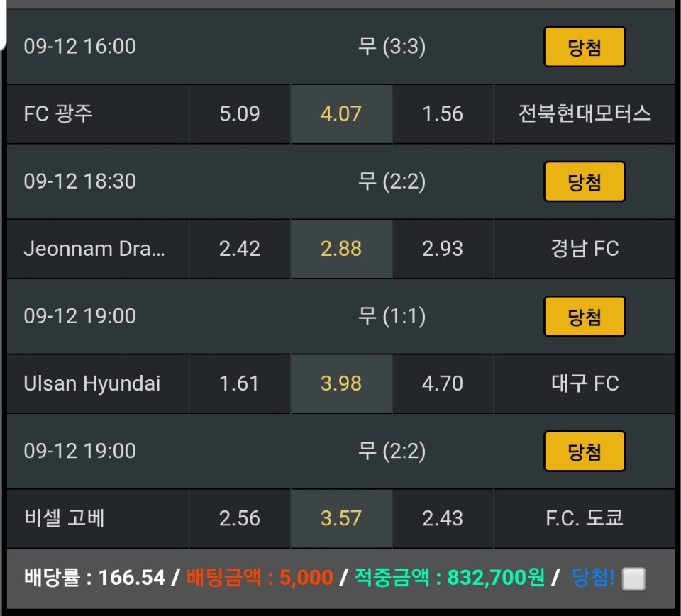Click the 적중금액 832,700원 text
Image resolution: width=681 pixels, height=616 pixels.
point(450,578)
